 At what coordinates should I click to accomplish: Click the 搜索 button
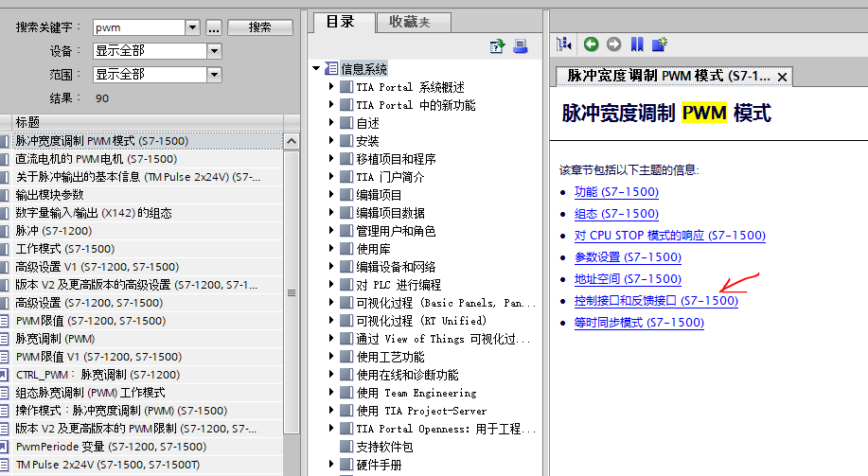260,27
